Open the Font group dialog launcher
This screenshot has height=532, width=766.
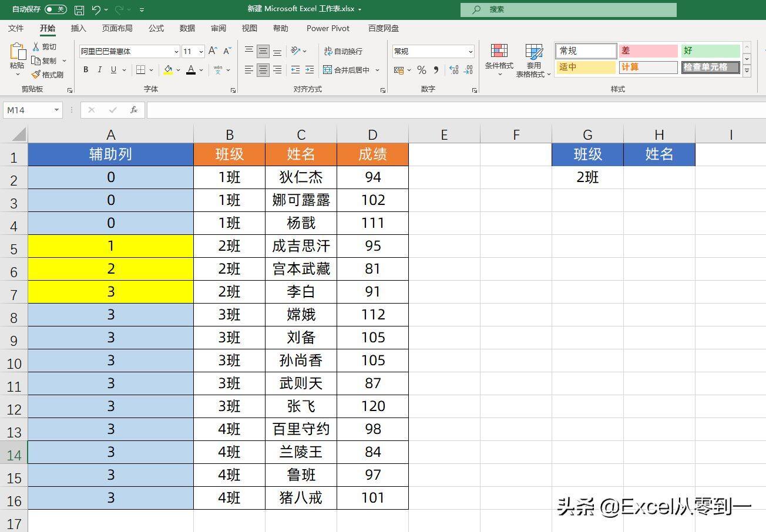(233, 90)
